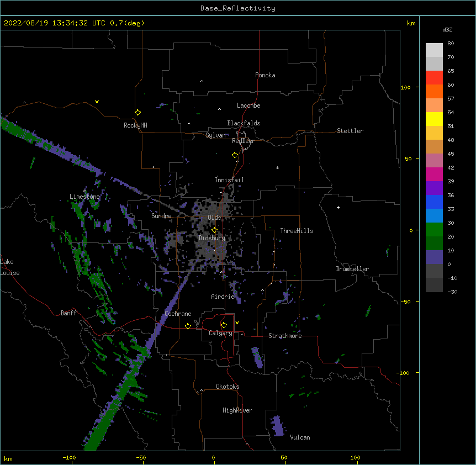This screenshot has height=465, width=476.
Task: Pick the green swatch between 30 and 20 dBZ
Action: (x=434, y=230)
